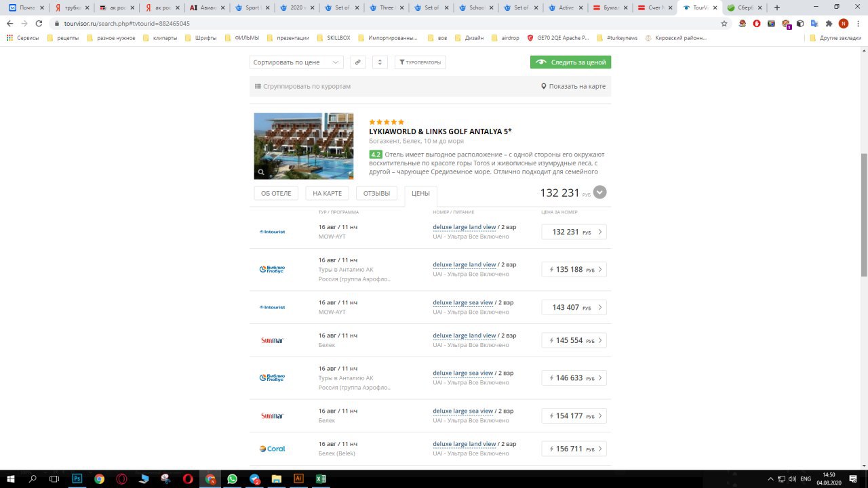Open deluxe large land view in Coral row
The height and width of the screenshot is (488, 868).
pyautogui.click(x=465, y=444)
